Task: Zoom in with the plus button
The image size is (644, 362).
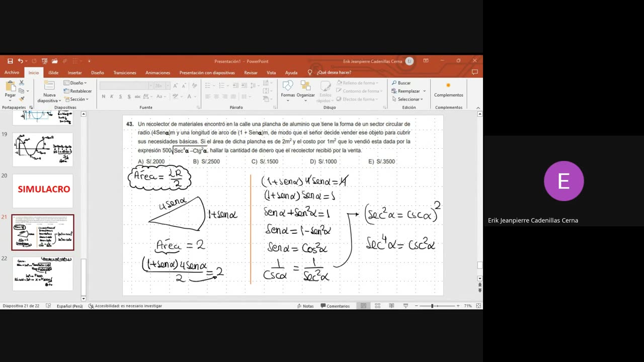Action: click(458, 306)
